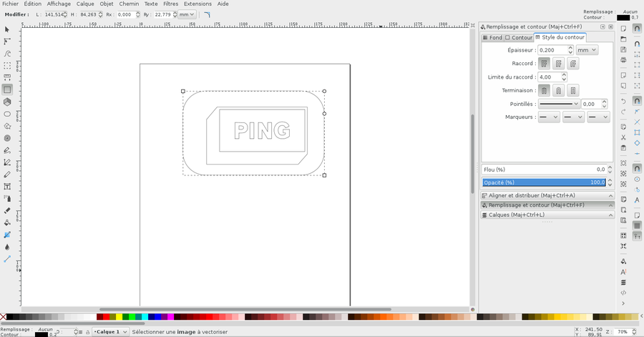Switch to the Fond tab
644x337 pixels.
tap(492, 37)
